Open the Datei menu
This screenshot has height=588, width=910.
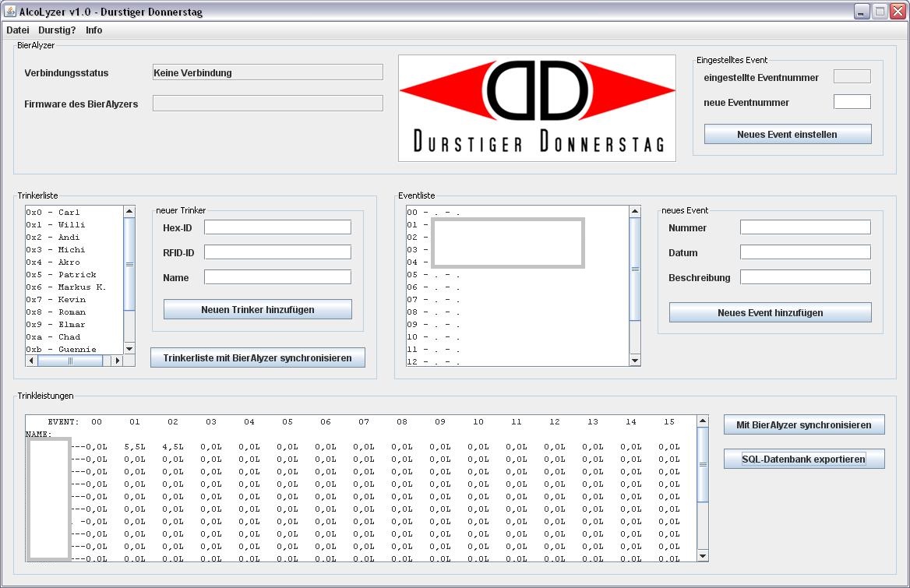pyautogui.click(x=17, y=30)
